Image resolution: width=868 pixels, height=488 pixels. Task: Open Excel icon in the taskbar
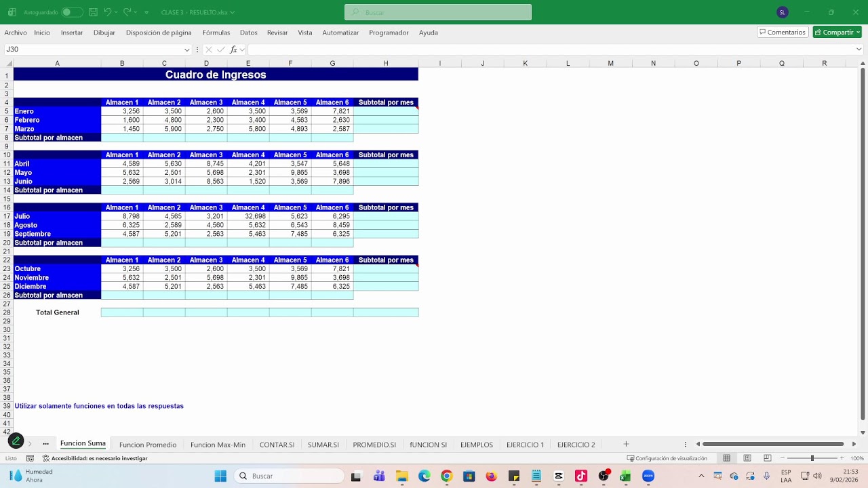[x=625, y=476]
